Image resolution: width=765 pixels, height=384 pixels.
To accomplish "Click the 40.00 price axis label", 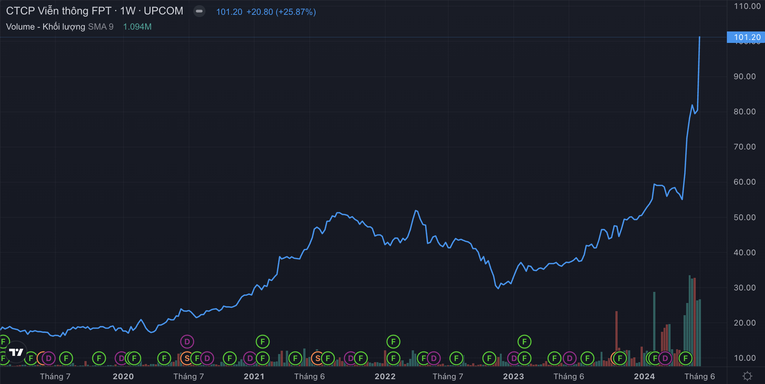I will pos(745,253).
